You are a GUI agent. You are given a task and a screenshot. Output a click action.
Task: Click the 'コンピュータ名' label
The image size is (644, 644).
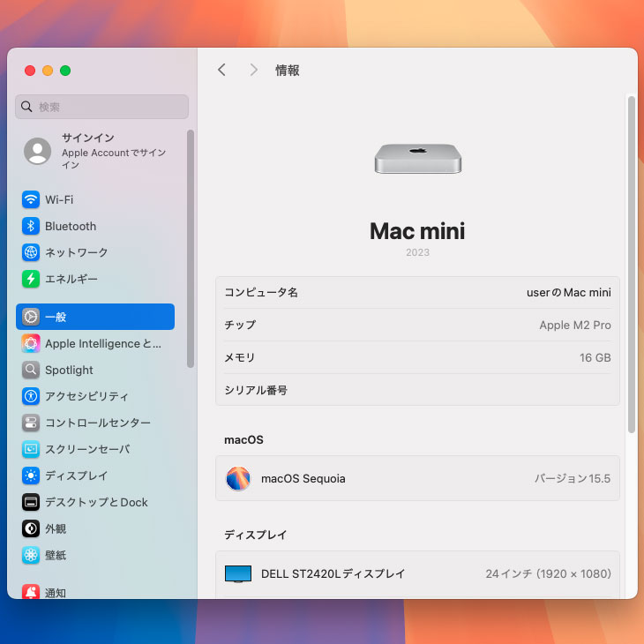point(261,292)
